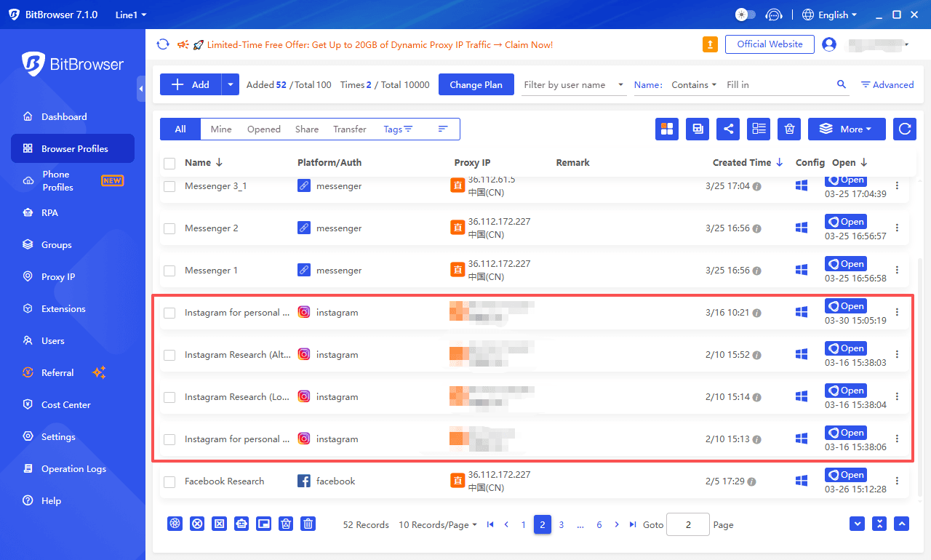Switch to grid view using the grid icon
This screenshot has height=560, width=931.
pos(667,129)
